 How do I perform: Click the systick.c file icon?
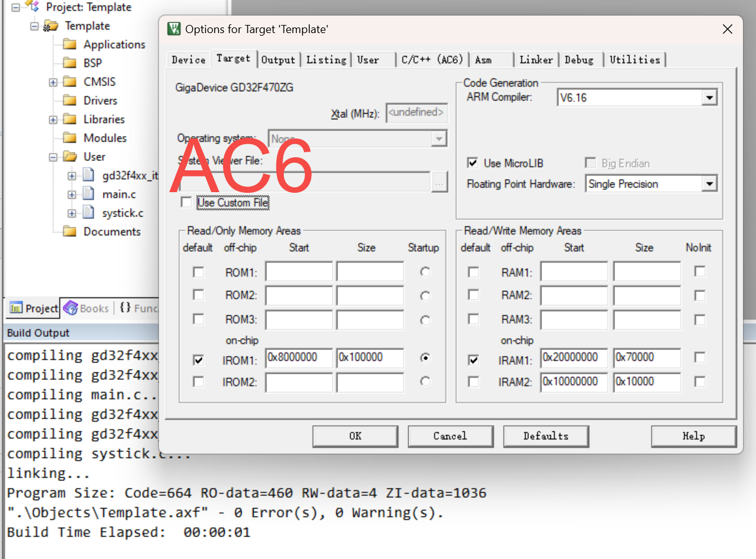point(89,213)
